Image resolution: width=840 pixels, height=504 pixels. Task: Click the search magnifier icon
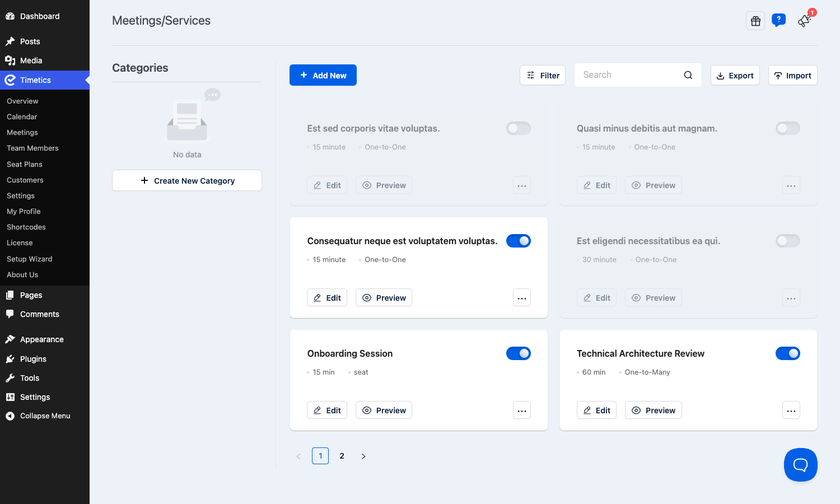[x=688, y=75]
